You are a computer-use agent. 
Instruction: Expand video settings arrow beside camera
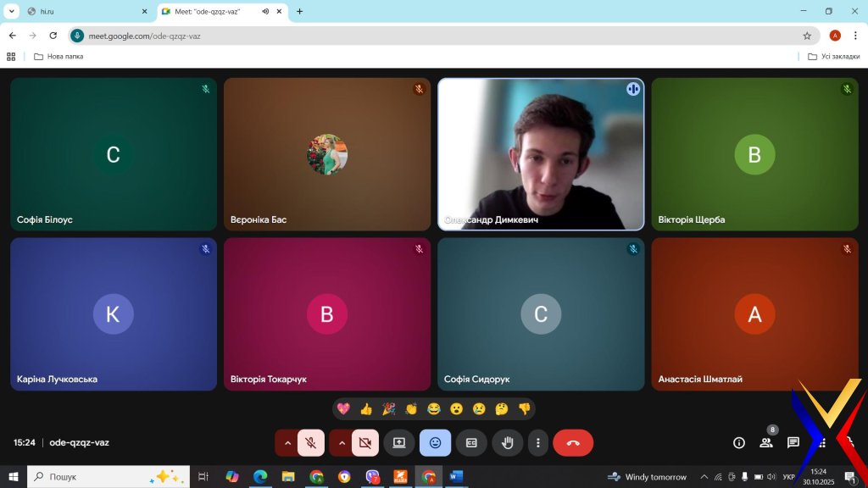(x=342, y=442)
